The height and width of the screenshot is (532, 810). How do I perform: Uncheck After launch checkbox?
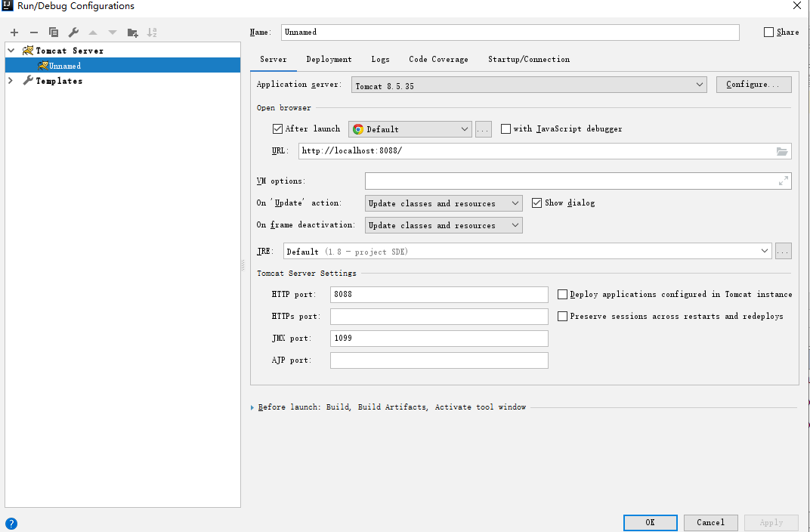[277, 128]
